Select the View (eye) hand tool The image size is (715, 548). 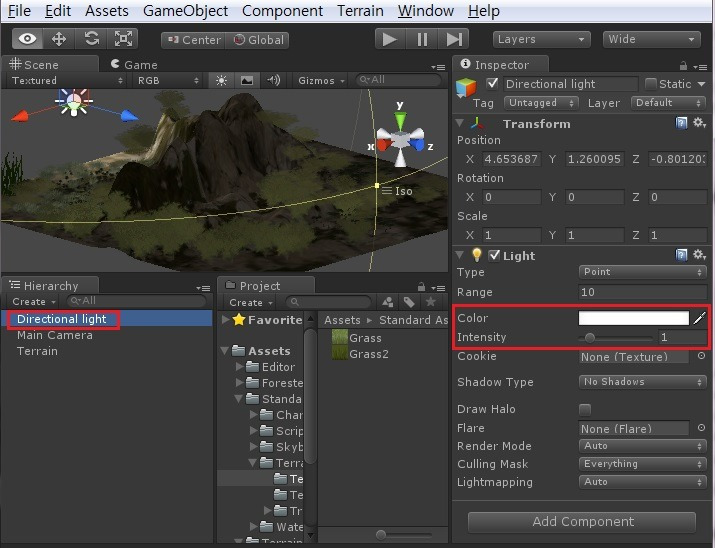pos(27,39)
